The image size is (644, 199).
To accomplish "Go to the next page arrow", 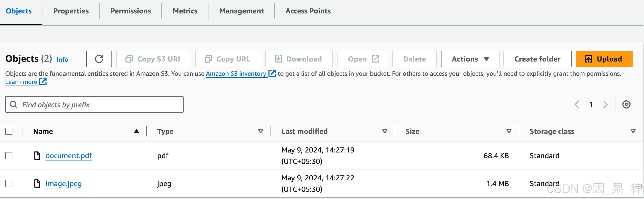I will click(605, 105).
